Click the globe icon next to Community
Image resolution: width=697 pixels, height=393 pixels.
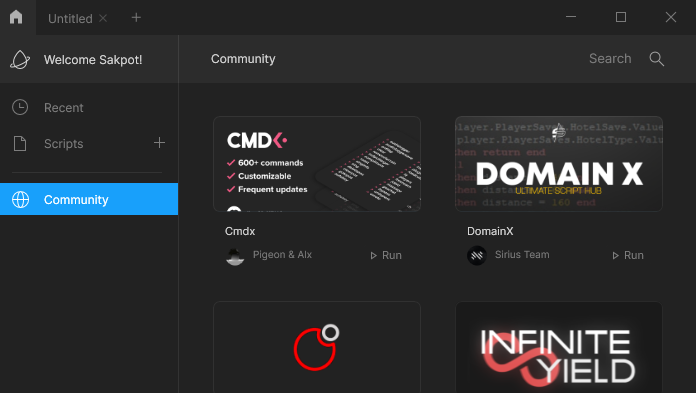[20, 200]
